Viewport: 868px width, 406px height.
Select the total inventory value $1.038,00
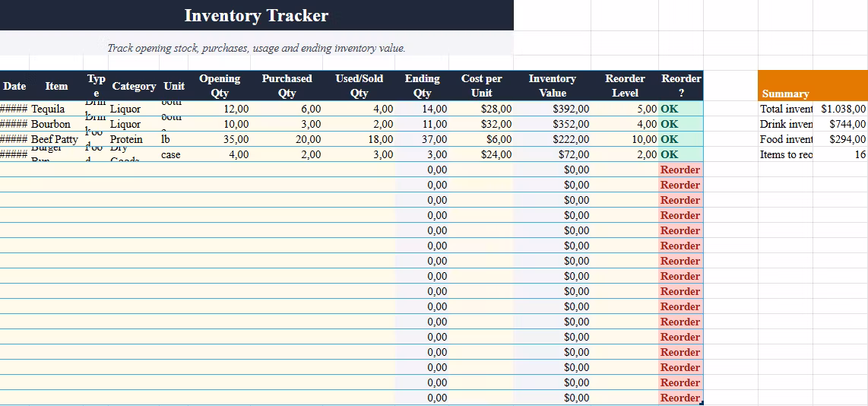pyautogui.click(x=841, y=109)
